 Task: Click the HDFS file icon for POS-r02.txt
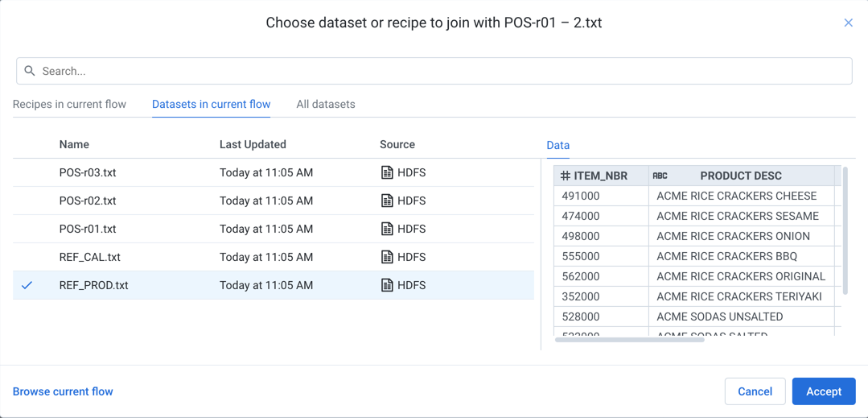387,201
